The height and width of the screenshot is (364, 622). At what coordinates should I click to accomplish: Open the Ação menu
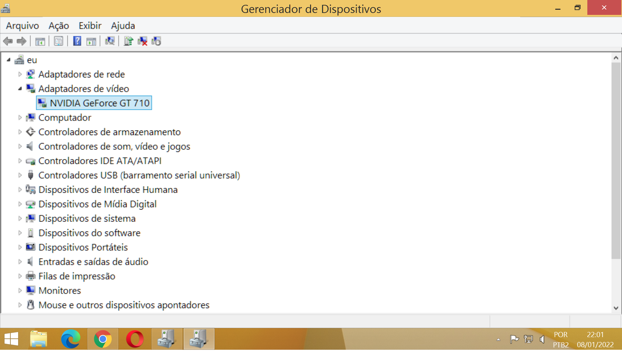(59, 26)
